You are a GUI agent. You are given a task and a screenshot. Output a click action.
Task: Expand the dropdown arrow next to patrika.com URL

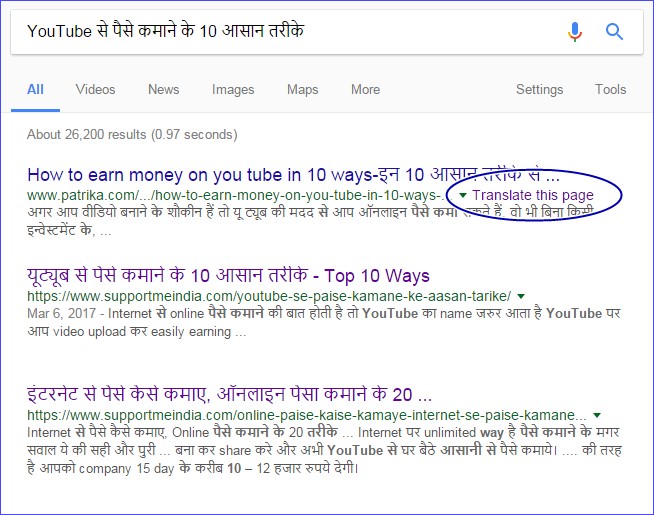tap(463, 195)
